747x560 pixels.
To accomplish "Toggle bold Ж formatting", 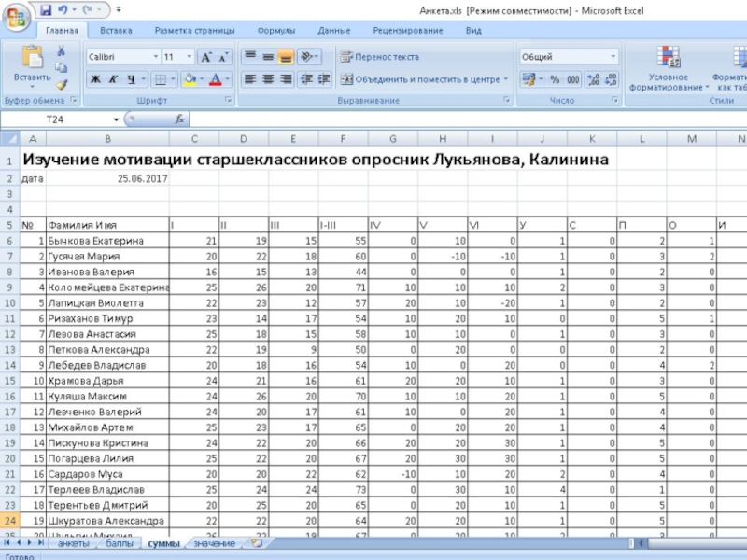I will [x=95, y=80].
